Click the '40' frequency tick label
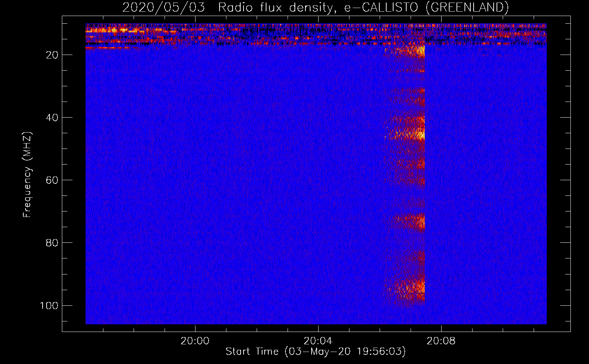This screenshot has height=364, width=589. pos(52,118)
